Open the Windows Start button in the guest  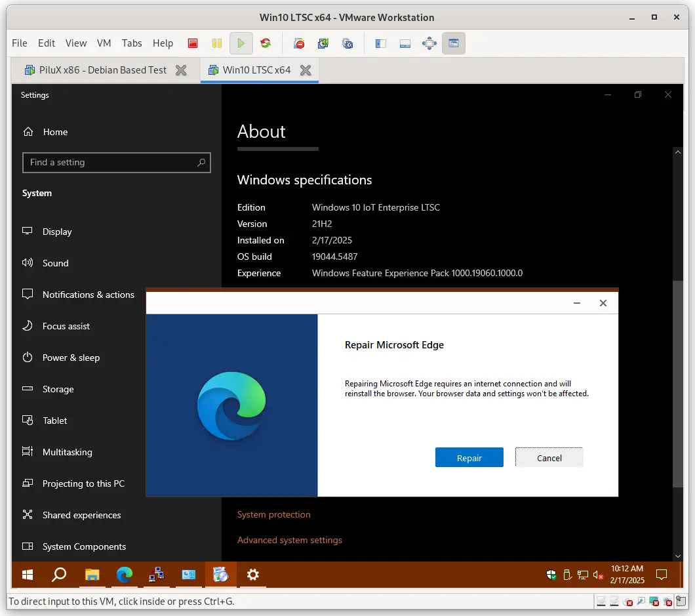(x=28, y=575)
